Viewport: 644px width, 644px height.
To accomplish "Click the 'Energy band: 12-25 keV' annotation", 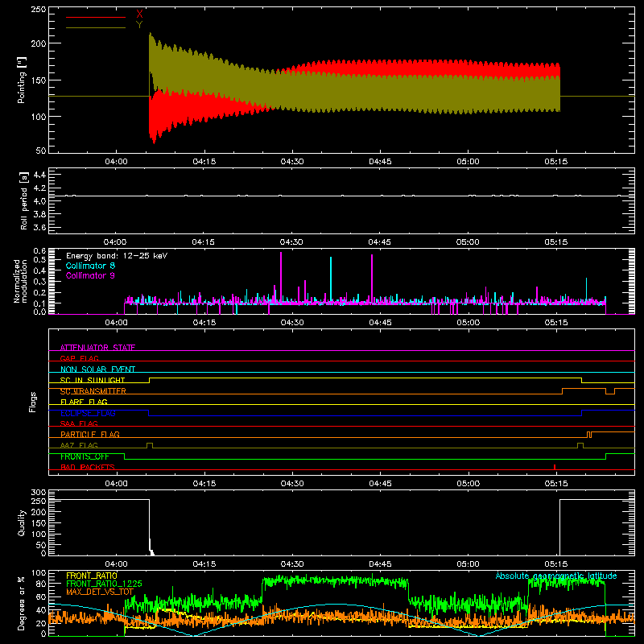I will point(117,256).
